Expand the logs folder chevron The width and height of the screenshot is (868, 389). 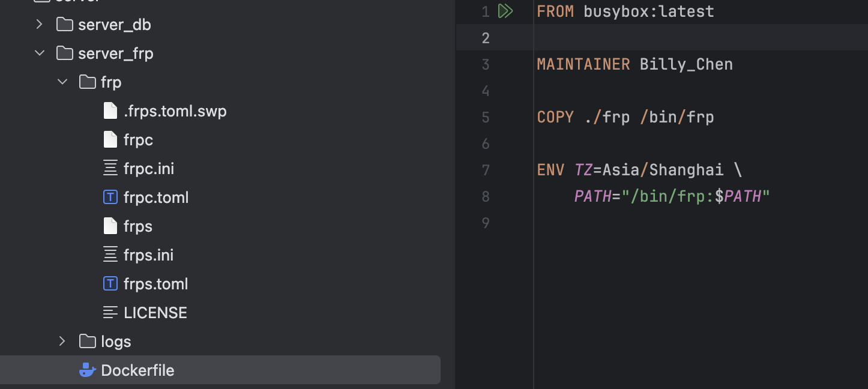(x=62, y=342)
